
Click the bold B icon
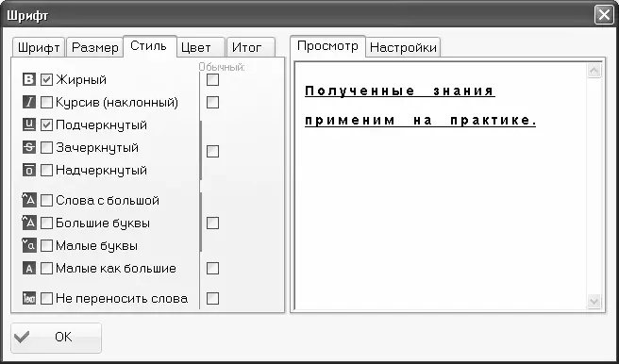point(29,79)
